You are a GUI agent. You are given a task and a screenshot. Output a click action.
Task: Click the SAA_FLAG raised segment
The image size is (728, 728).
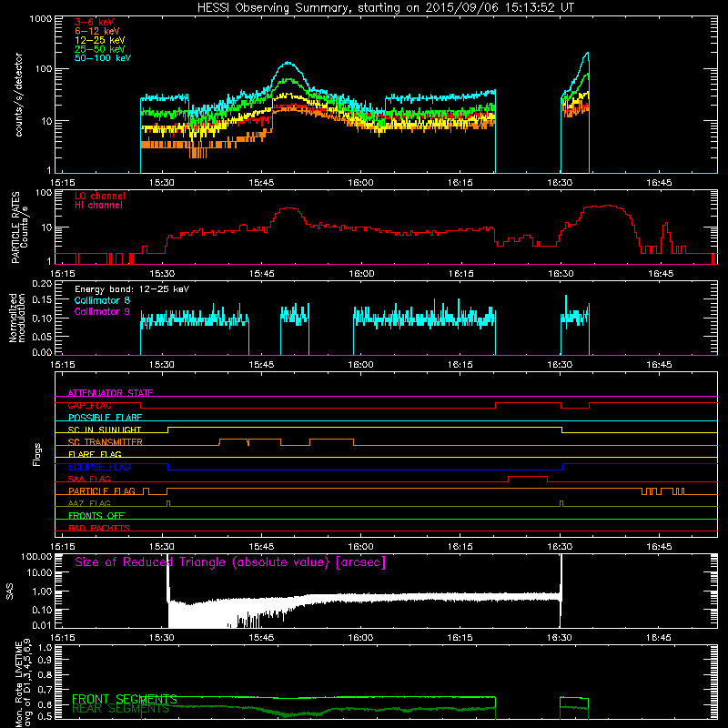pyautogui.click(x=528, y=476)
